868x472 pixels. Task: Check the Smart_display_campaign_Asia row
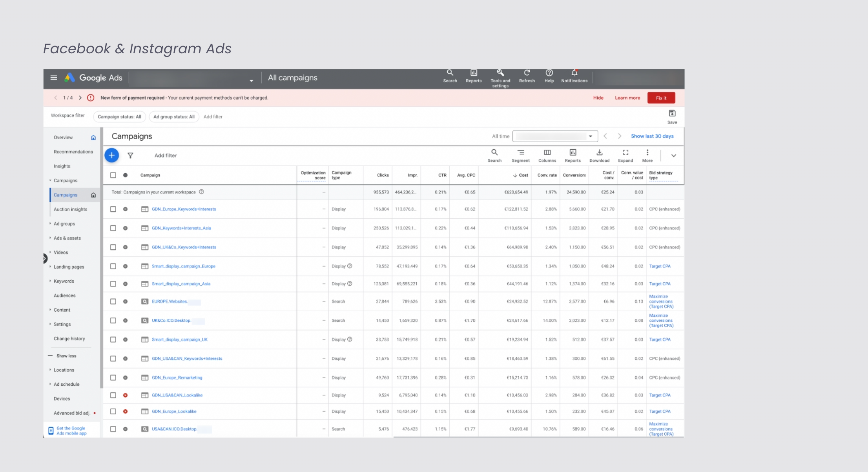(x=113, y=284)
